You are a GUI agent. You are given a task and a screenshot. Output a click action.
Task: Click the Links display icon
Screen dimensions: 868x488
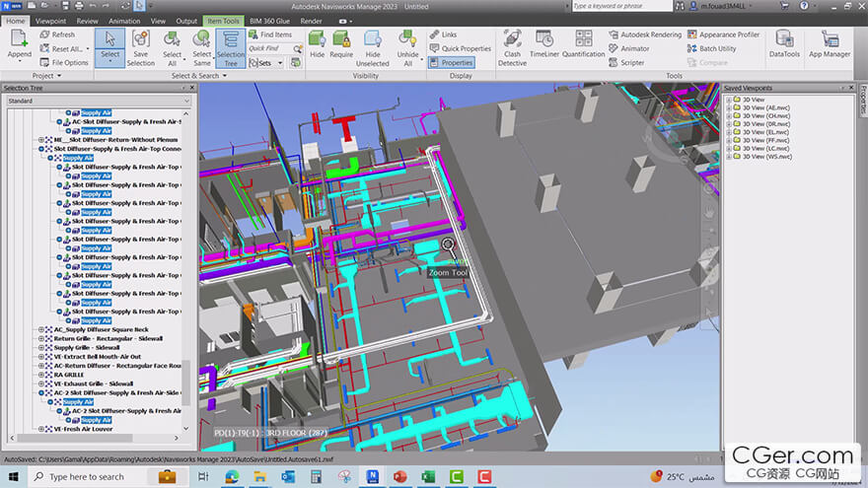435,35
